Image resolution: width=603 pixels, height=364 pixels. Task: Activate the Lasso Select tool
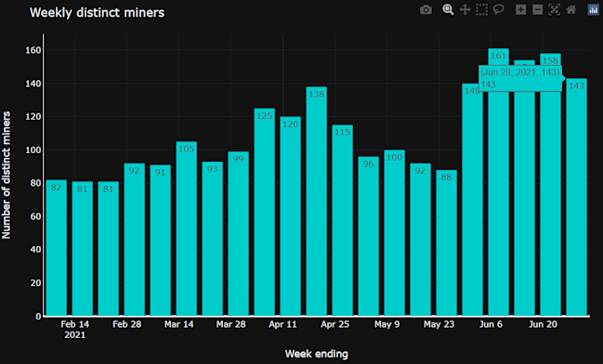point(498,9)
